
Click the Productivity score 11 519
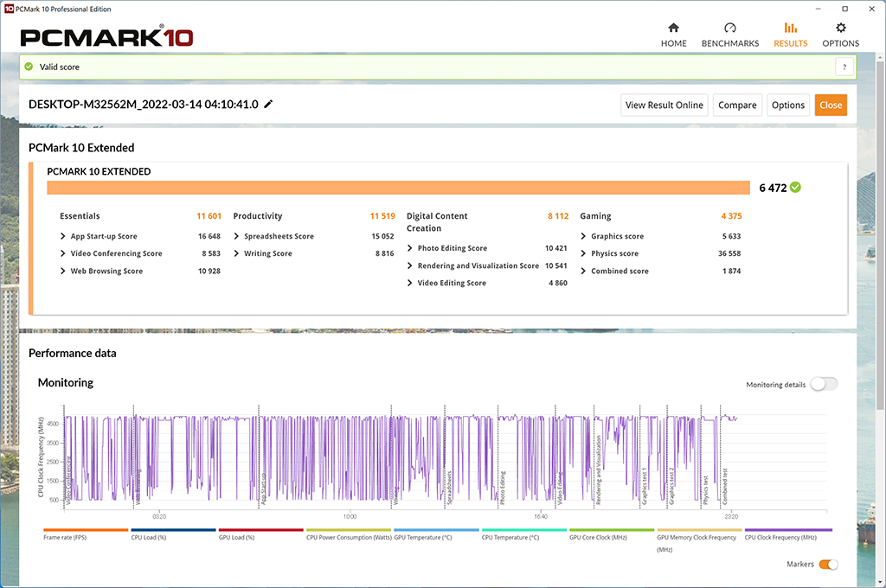point(382,216)
